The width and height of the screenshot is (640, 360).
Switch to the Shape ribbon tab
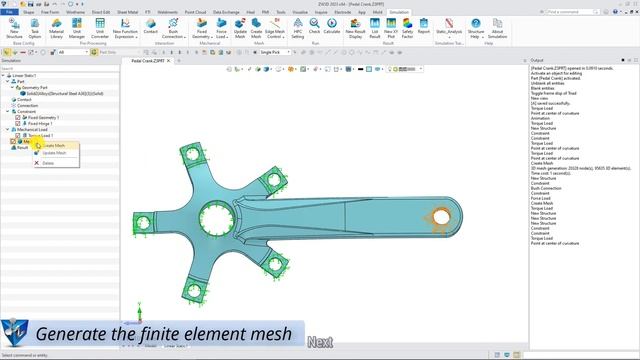(x=29, y=12)
